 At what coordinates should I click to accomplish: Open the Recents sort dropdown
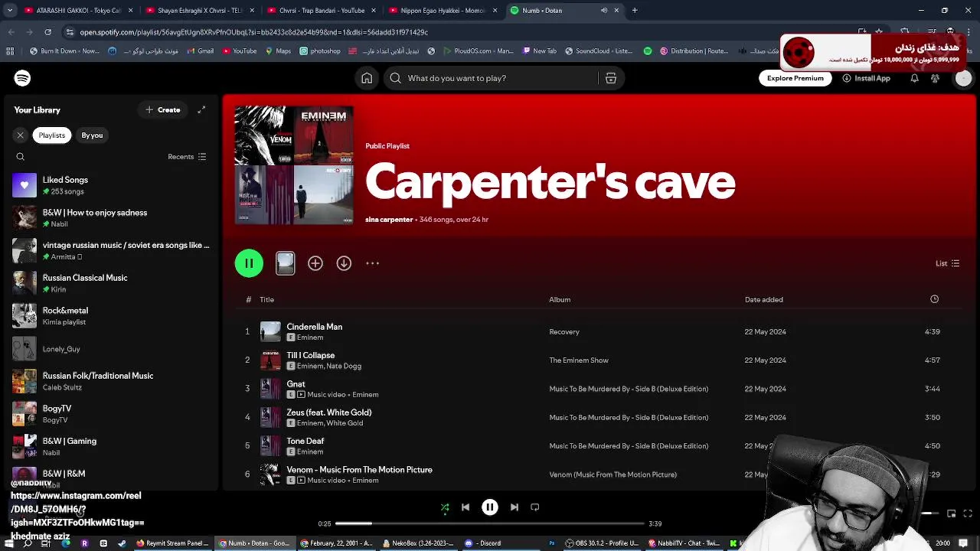pos(187,157)
